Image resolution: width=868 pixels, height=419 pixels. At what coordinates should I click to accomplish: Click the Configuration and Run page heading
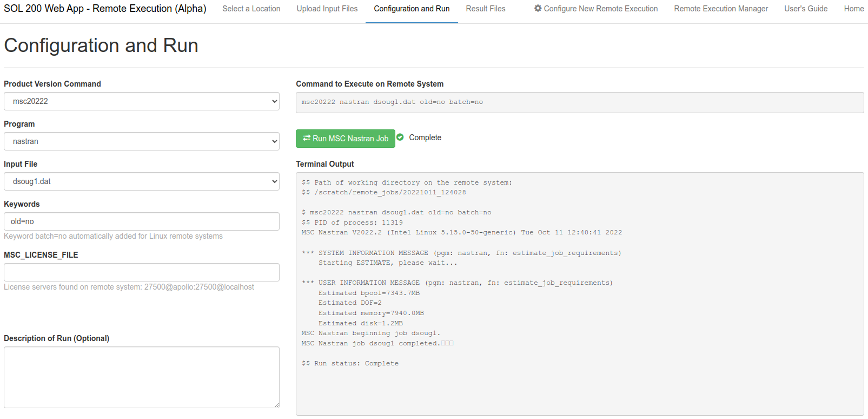101,45
